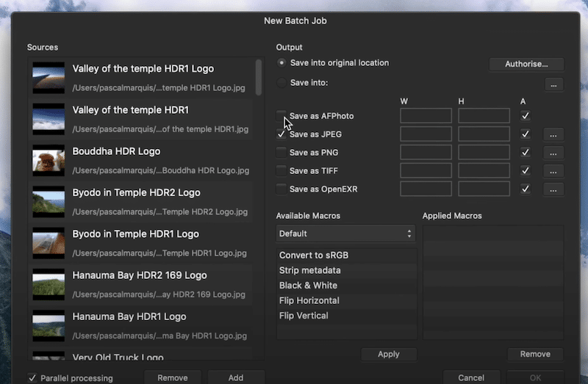The height and width of the screenshot is (384, 588).
Task: Click path text ending of the temple HDR1.jpg
Action: [160, 129]
